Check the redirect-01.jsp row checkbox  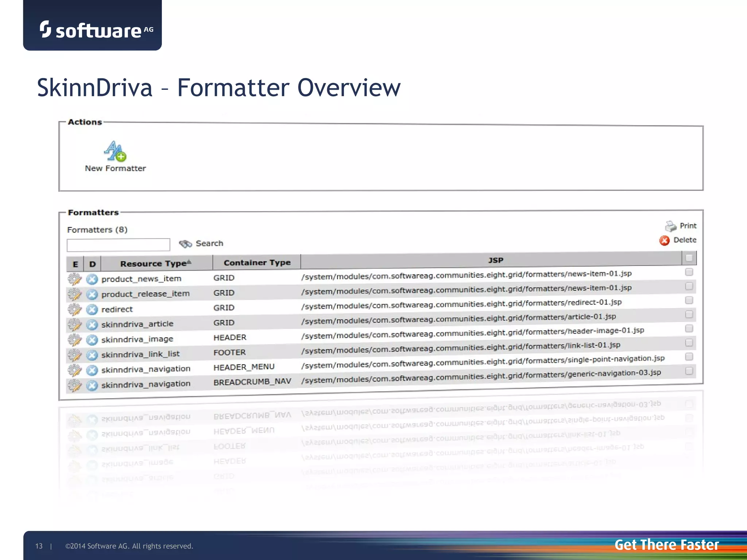pos(689,300)
